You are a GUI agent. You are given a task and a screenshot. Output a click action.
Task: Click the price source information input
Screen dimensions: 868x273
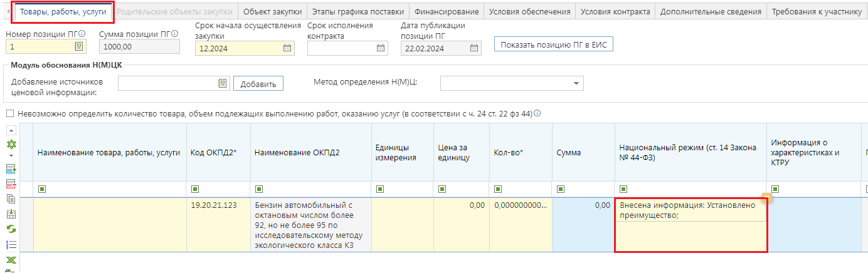[x=167, y=83]
